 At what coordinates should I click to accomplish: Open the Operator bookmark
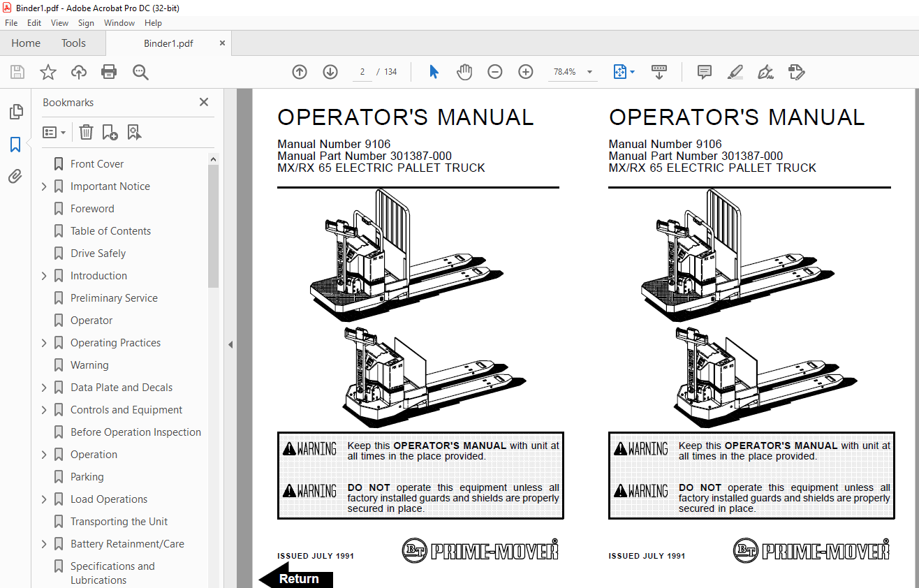(91, 321)
